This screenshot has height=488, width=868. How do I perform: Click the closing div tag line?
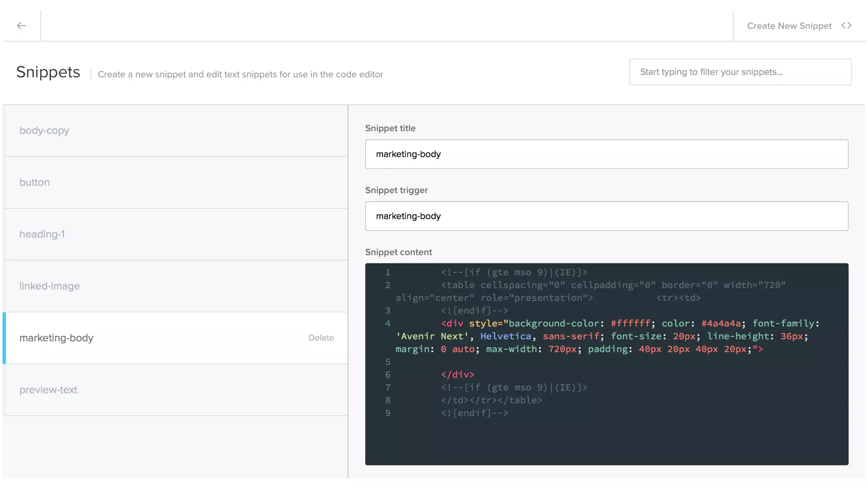click(457, 374)
